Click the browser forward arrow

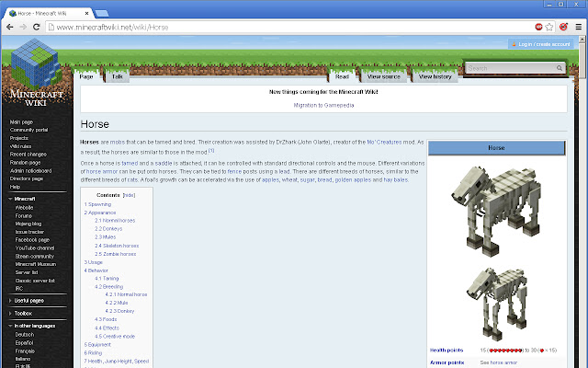[x=23, y=27]
